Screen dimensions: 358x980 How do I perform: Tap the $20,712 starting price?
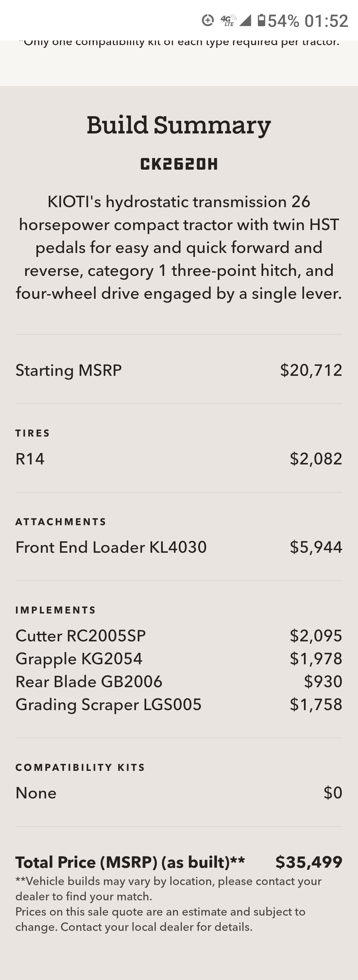[311, 370]
